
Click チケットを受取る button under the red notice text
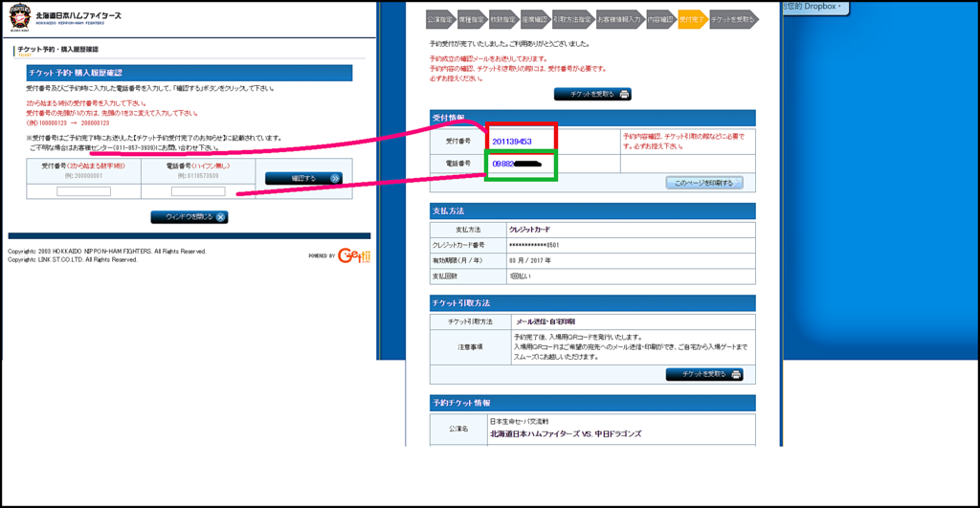pyautogui.click(x=592, y=95)
